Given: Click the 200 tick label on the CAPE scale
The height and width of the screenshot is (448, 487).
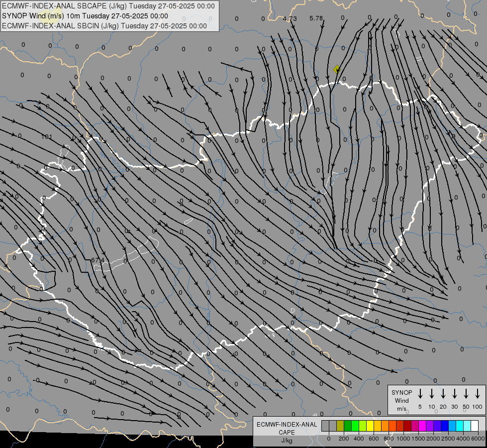Looking at the screenshot, I should [344, 439].
